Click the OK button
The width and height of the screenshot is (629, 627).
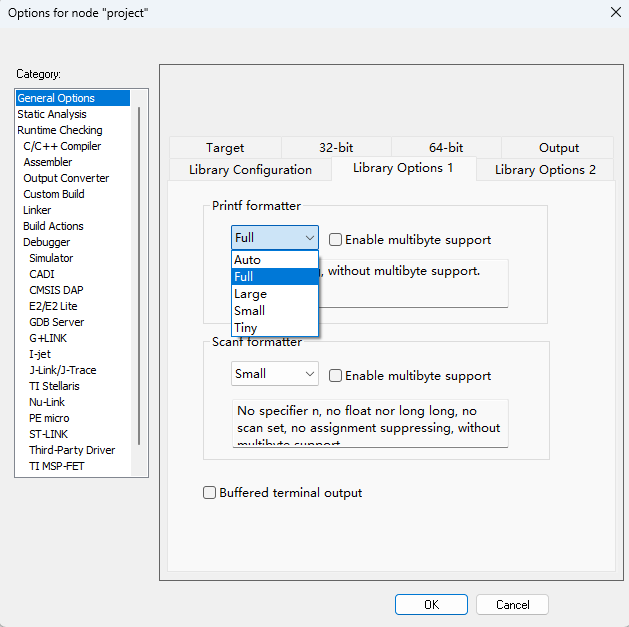(x=431, y=604)
